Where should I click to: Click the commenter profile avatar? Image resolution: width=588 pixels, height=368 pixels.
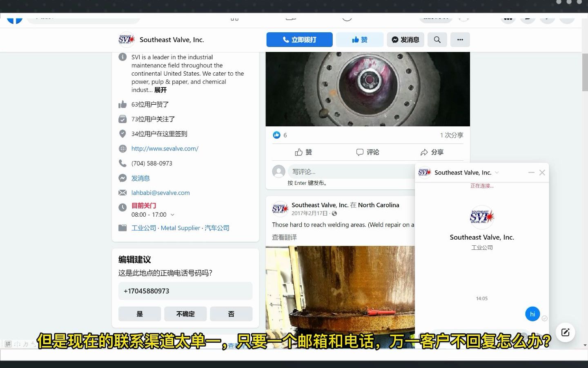279,171
